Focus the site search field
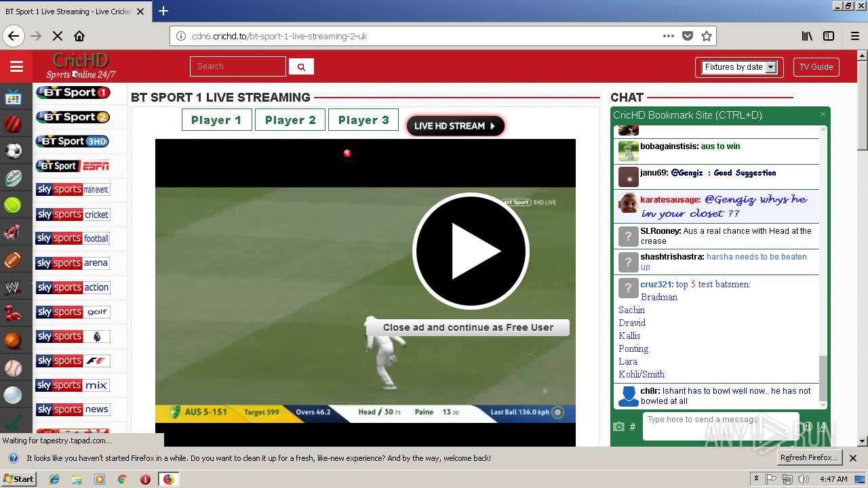The image size is (868, 488). coord(238,66)
